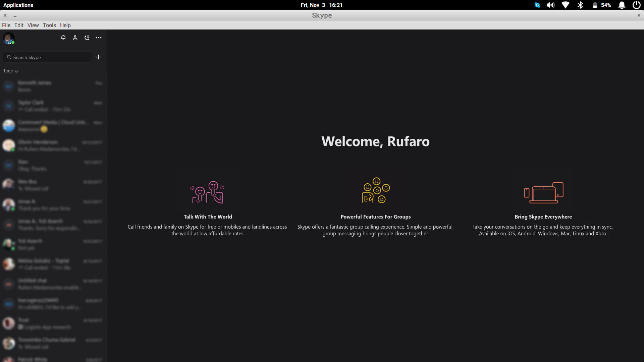Viewport: 644px width, 362px height.
Task: Click the battery indicator showing 54%
Action: (x=602, y=5)
